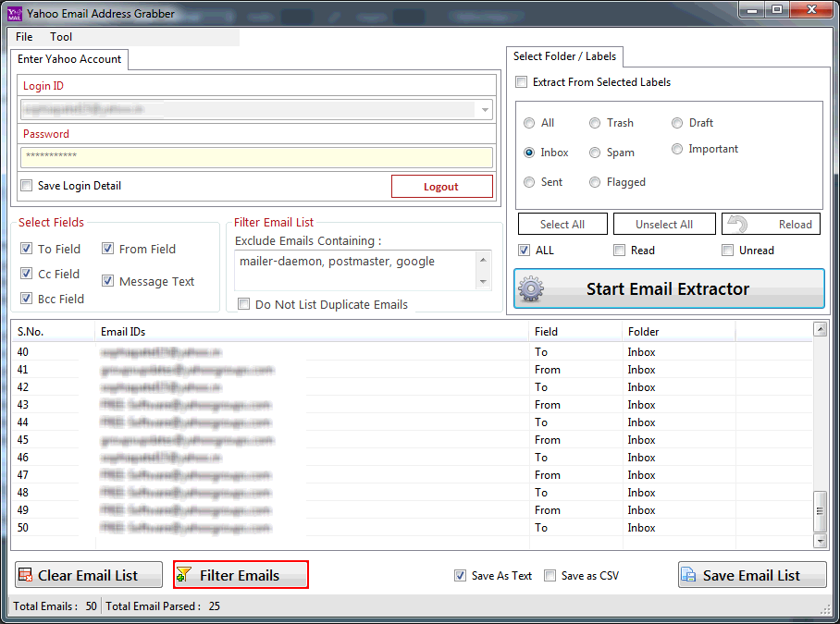The height and width of the screenshot is (624, 840).
Task: Select the Draft radio button
Action: coord(677,123)
